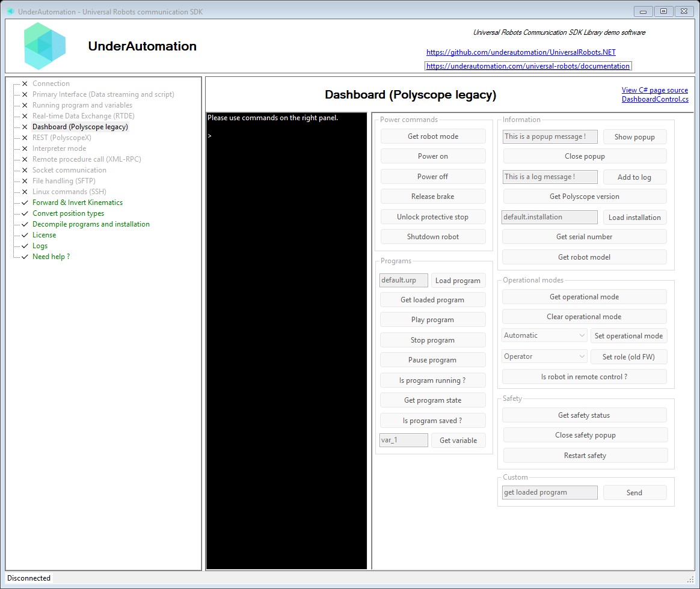The image size is (700, 589).
Task: Click the Power on button
Action: click(432, 156)
